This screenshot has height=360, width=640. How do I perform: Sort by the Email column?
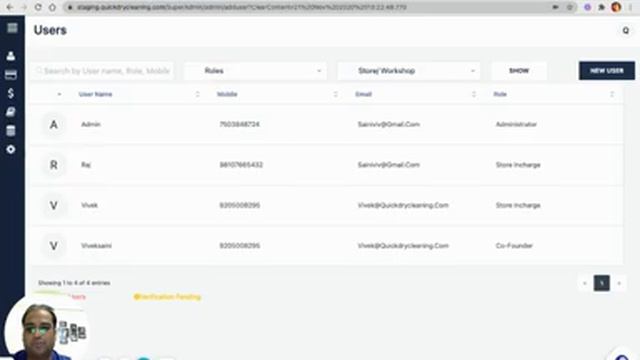point(363,94)
